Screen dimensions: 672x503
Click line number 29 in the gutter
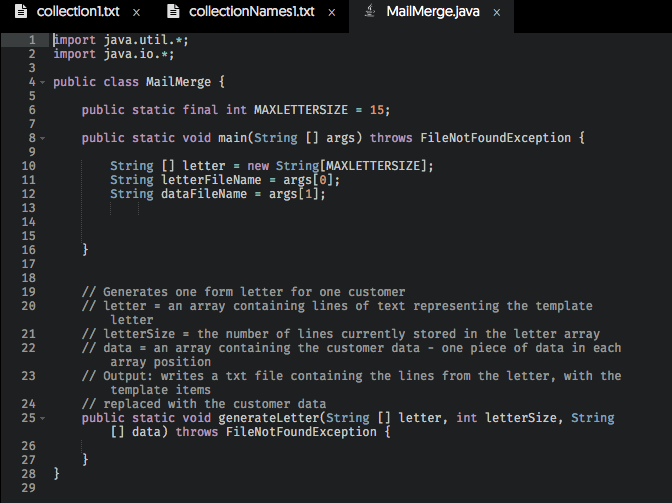(x=28, y=488)
